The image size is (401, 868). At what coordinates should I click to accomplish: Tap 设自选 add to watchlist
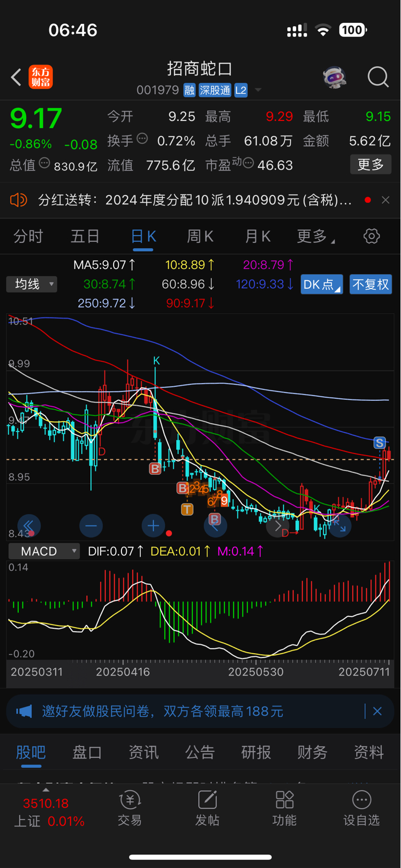tap(361, 809)
